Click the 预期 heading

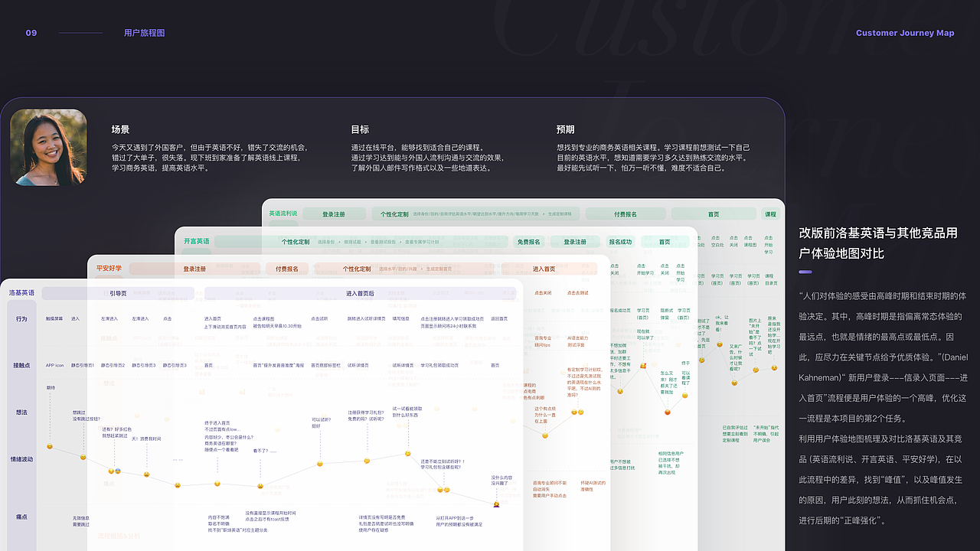click(566, 129)
